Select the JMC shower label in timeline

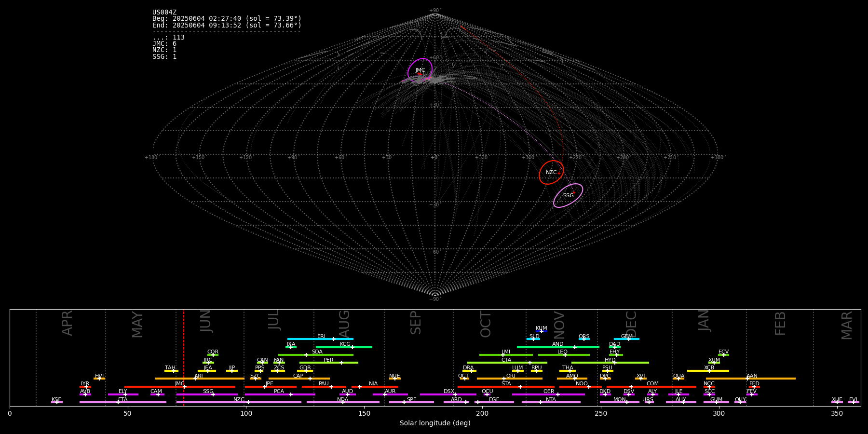[x=179, y=384]
